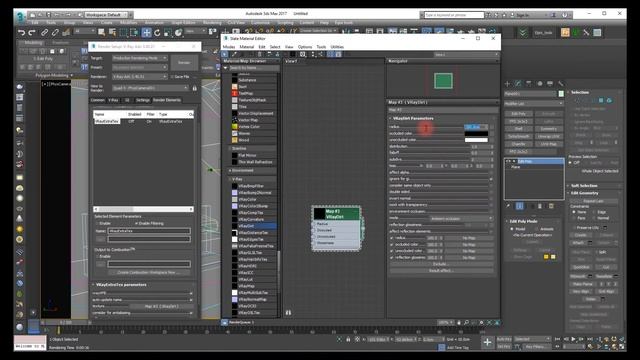Click the zoom magnifier icon at Slate bottom bar
Viewport: 640px width, 360px height.
click(466, 322)
